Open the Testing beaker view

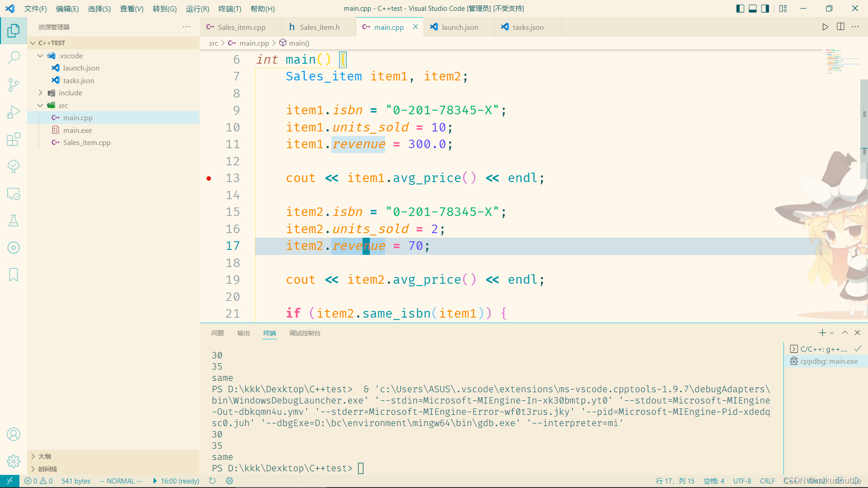point(14,221)
